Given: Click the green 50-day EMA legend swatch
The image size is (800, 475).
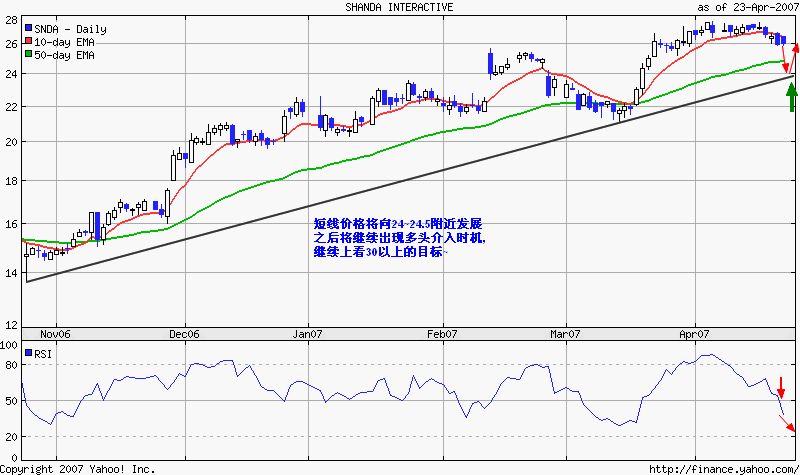Looking at the screenshot, I should point(29,54).
